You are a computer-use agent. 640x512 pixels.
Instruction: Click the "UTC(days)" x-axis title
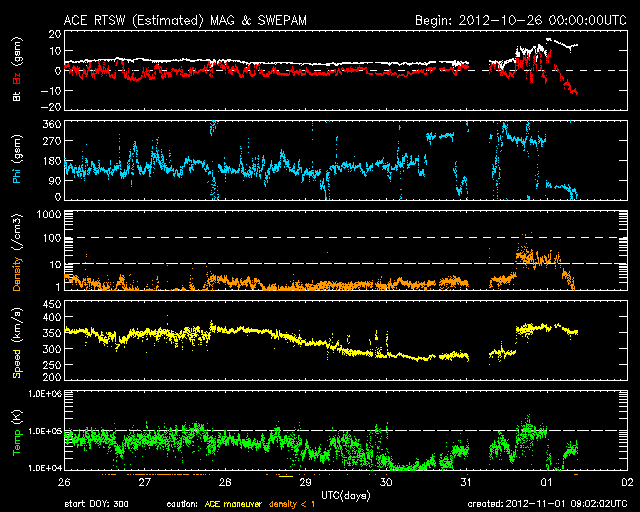[346, 495]
